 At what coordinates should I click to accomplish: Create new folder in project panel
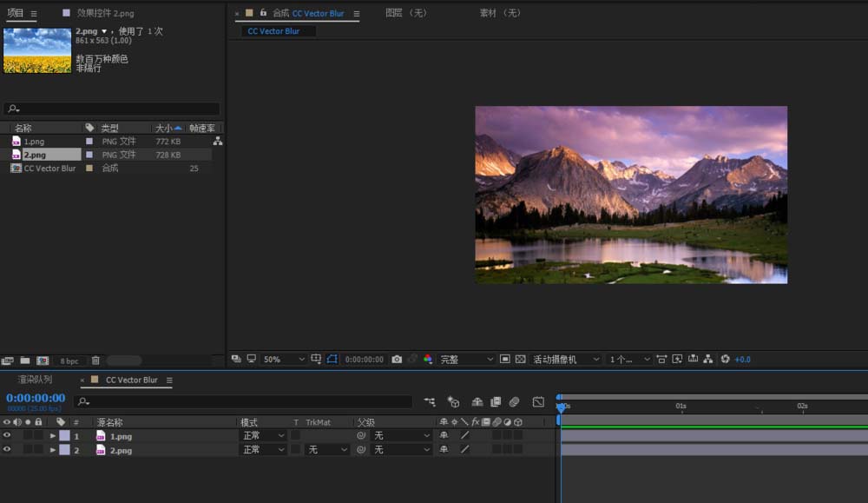pos(24,361)
